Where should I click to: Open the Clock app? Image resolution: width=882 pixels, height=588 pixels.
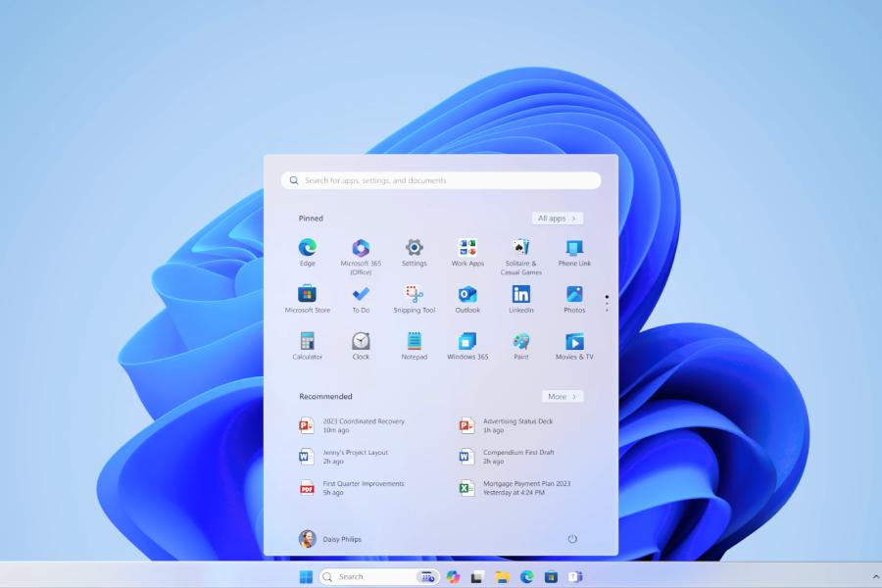point(361,345)
